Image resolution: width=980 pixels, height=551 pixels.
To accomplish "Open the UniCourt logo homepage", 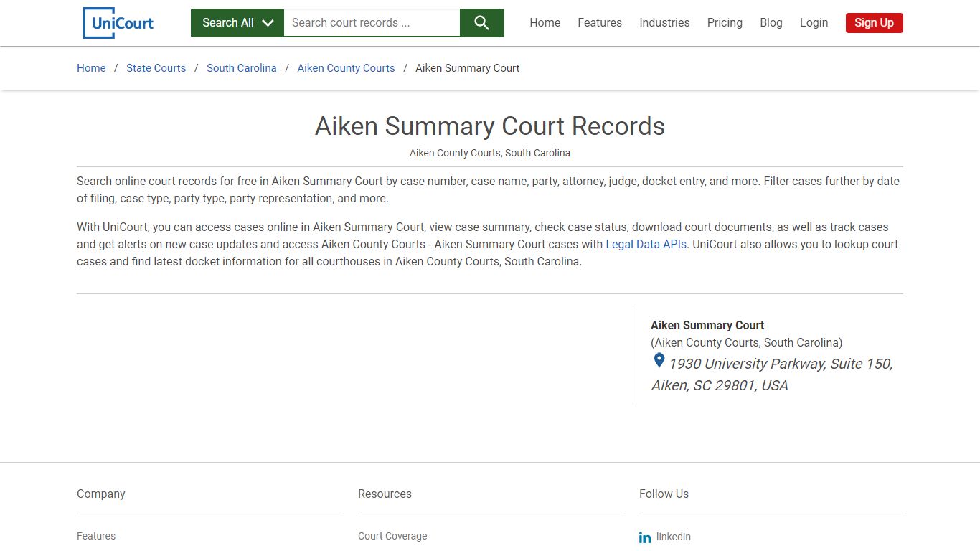I will click(x=118, y=23).
